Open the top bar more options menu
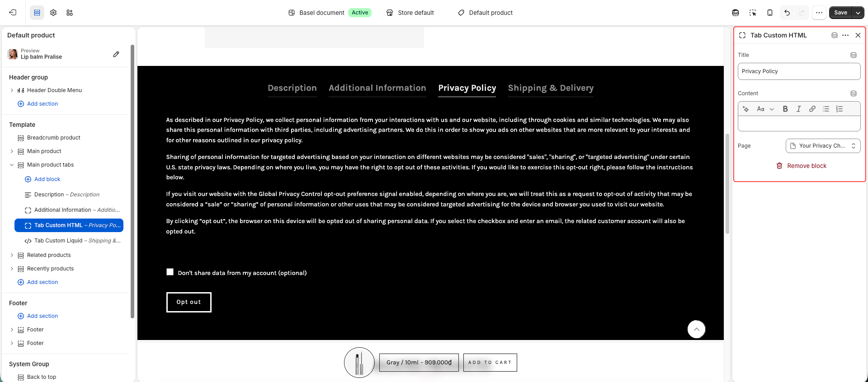This screenshot has width=868, height=382. (x=819, y=13)
